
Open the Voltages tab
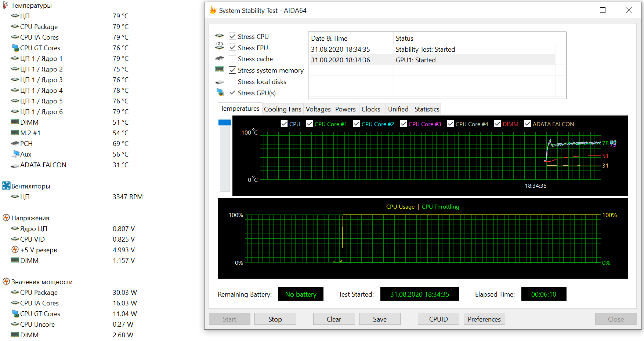point(318,109)
